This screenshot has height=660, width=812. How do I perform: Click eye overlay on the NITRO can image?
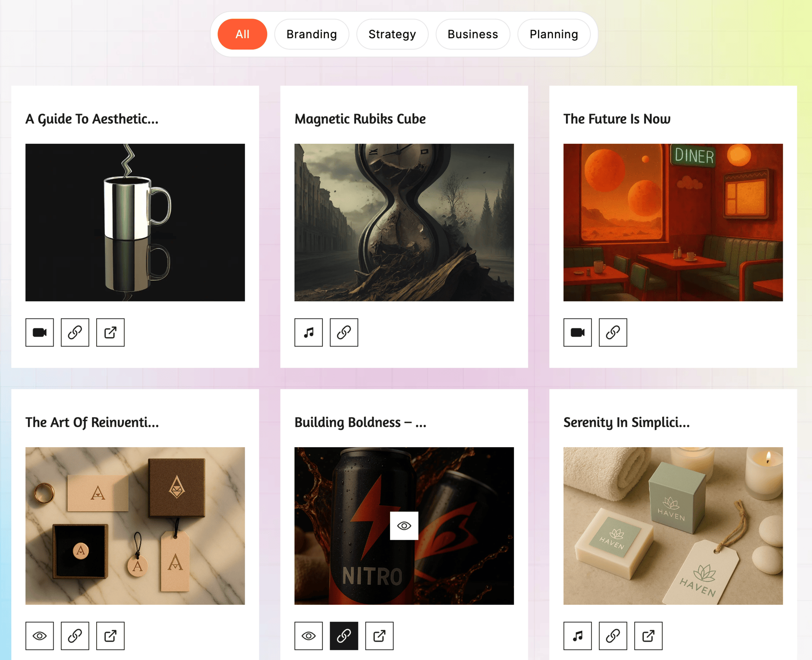404,526
